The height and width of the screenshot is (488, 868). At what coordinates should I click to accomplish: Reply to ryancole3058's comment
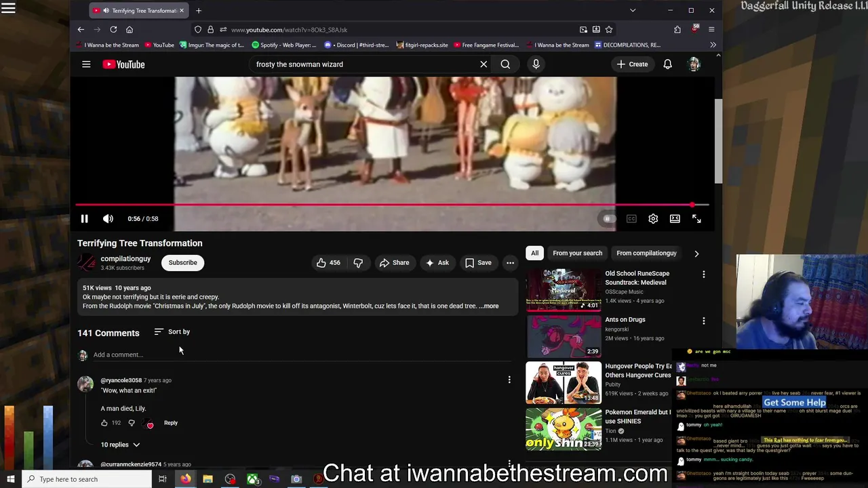click(171, 423)
